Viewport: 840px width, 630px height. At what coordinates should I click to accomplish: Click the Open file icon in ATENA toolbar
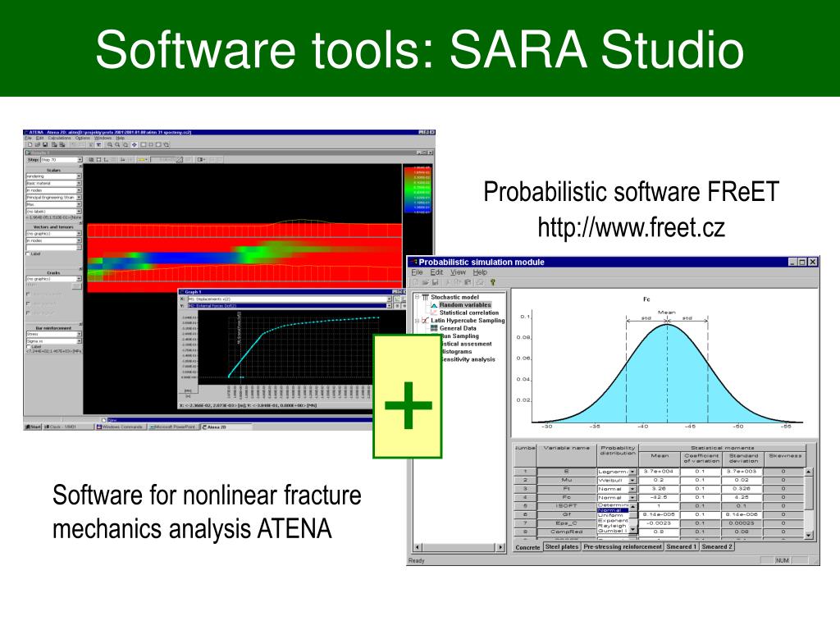point(38,144)
